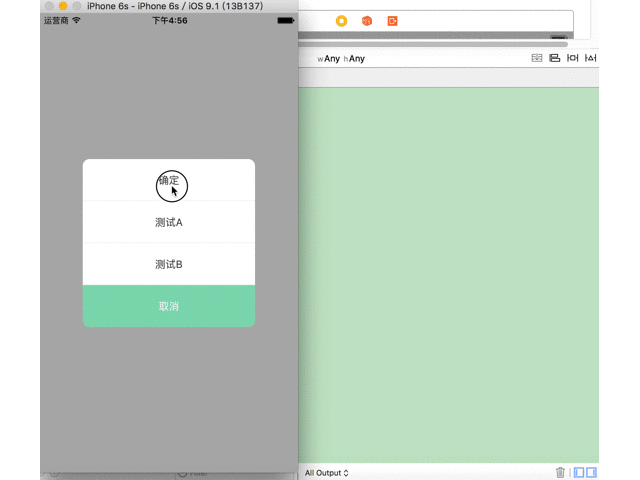Open the wAny hAny size class selector
Screen dimensions: 640x480
pos(341,59)
